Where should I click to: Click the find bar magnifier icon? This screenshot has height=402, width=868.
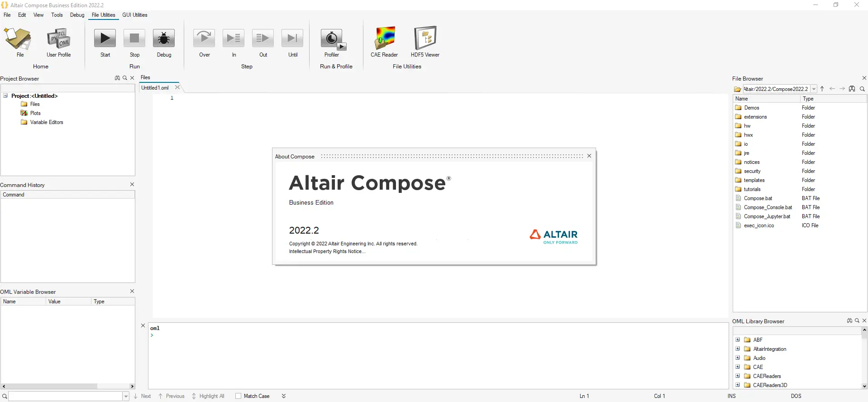click(5, 396)
